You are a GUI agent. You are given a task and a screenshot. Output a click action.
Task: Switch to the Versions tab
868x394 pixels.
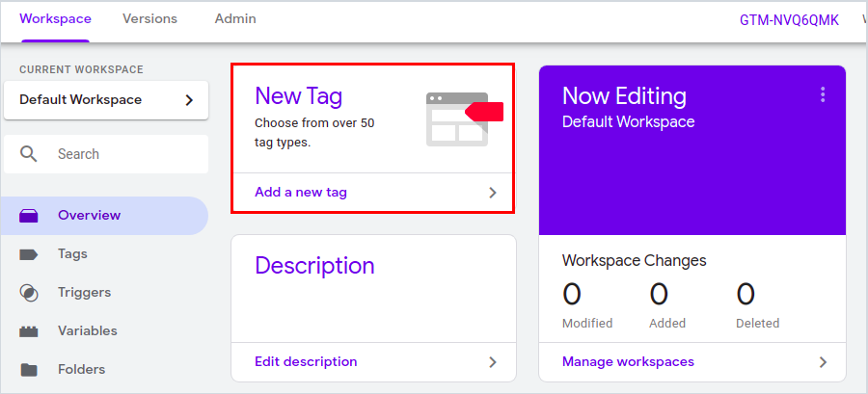[x=149, y=19]
